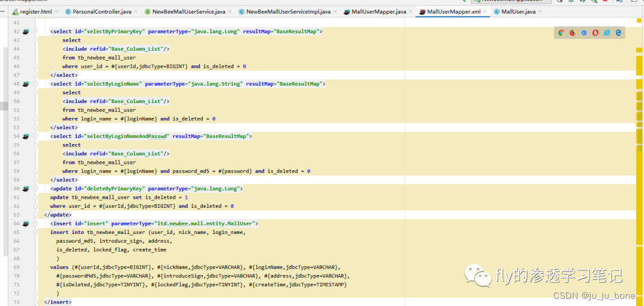Click "password_md5, introduce_sign, address," on line 66

click(x=114, y=241)
